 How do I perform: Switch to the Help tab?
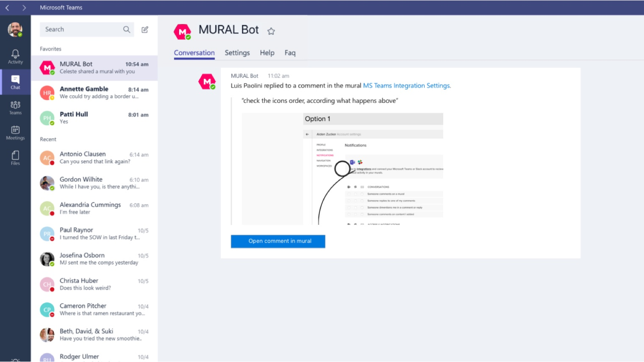267,53
